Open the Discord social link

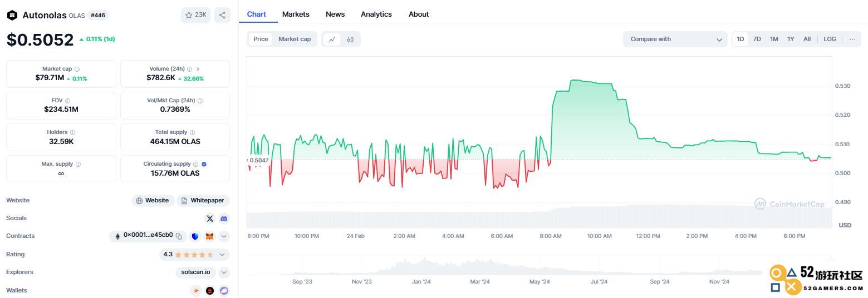224,218
